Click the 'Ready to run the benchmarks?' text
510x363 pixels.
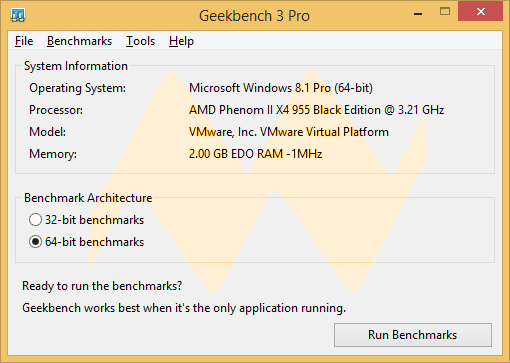point(102,286)
